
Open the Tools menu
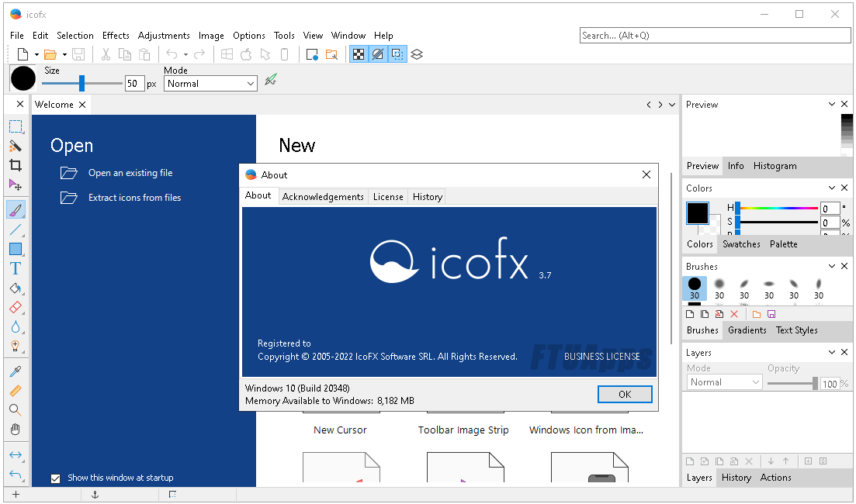point(284,36)
